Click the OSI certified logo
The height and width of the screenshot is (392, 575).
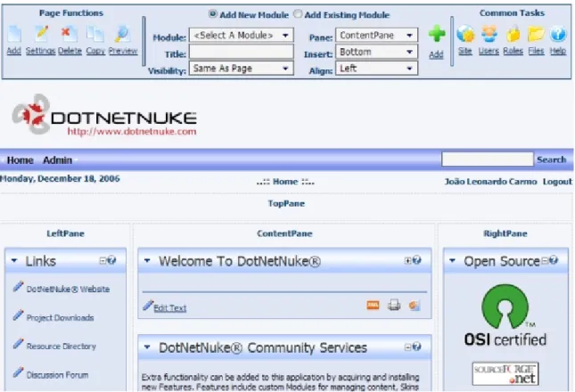[x=505, y=315]
